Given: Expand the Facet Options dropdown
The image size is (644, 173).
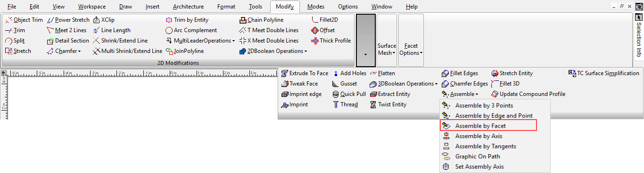Looking at the screenshot, I should 411,40.
